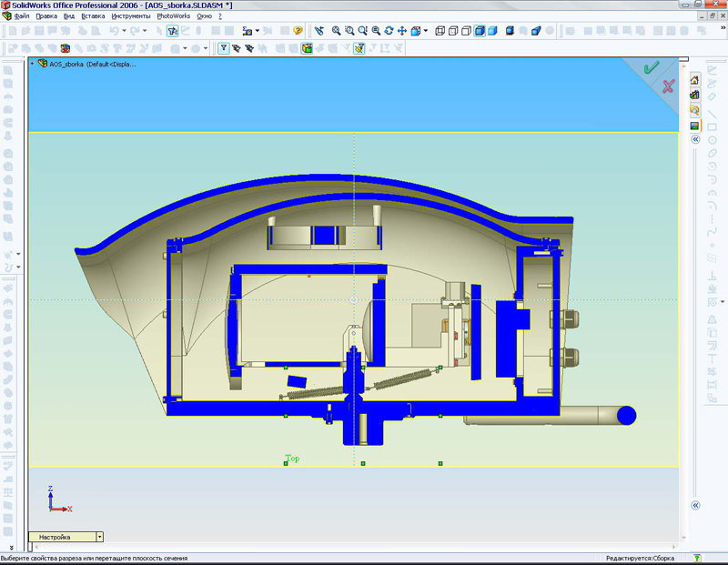Image resolution: width=728 pixels, height=565 pixels.
Task: Click yellow Help question mark icon
Action: (x=298, y=31)
